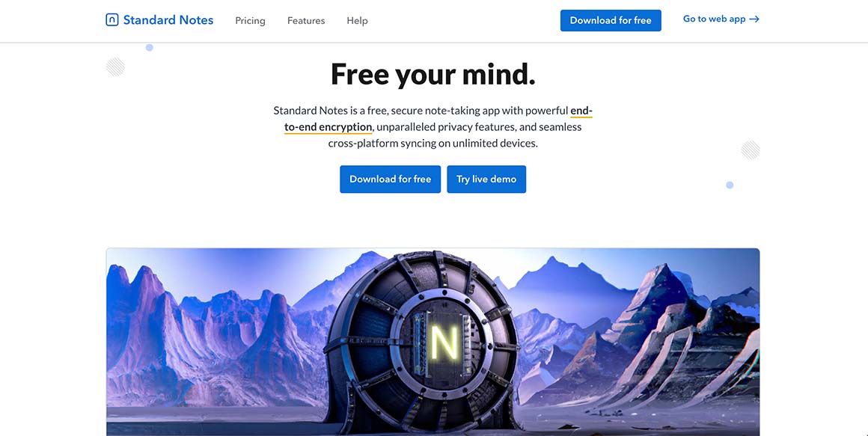
Task: Select the vault hero illustration
Action: tap(433, 342)
